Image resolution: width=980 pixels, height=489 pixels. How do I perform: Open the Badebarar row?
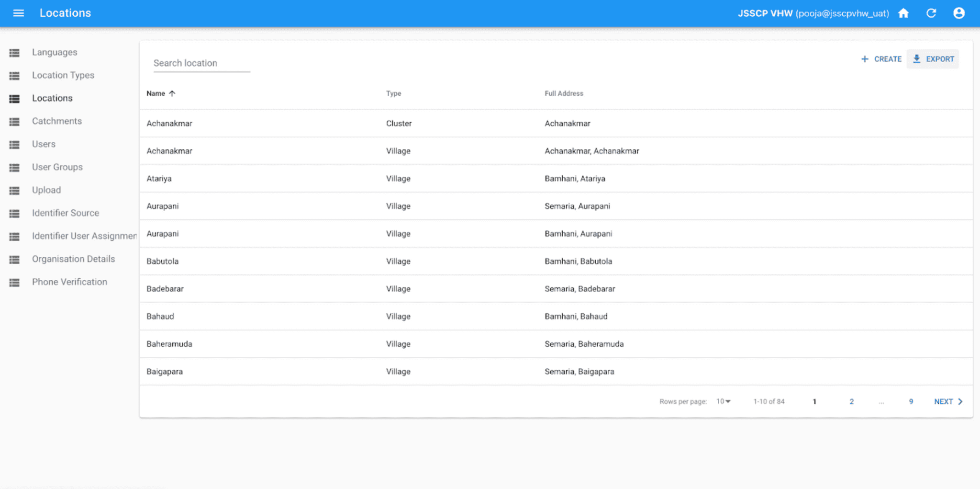pyautogui.click(x=556, y=289)
